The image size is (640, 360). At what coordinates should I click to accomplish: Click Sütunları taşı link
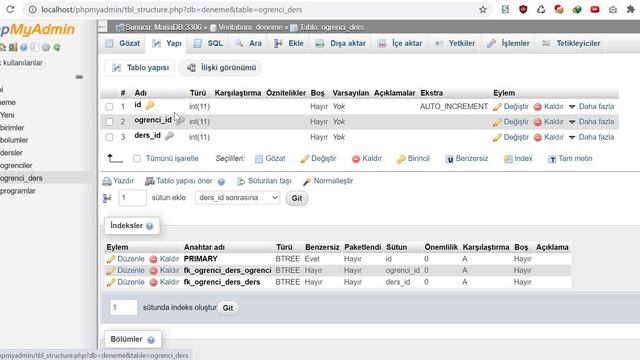click(x=264, y=181)
